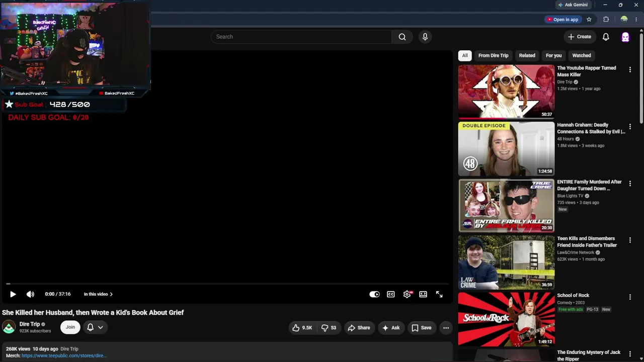
Task: Click the title 'Hannah Graham: Deadly Connections'
Action: tap(591, 128)
